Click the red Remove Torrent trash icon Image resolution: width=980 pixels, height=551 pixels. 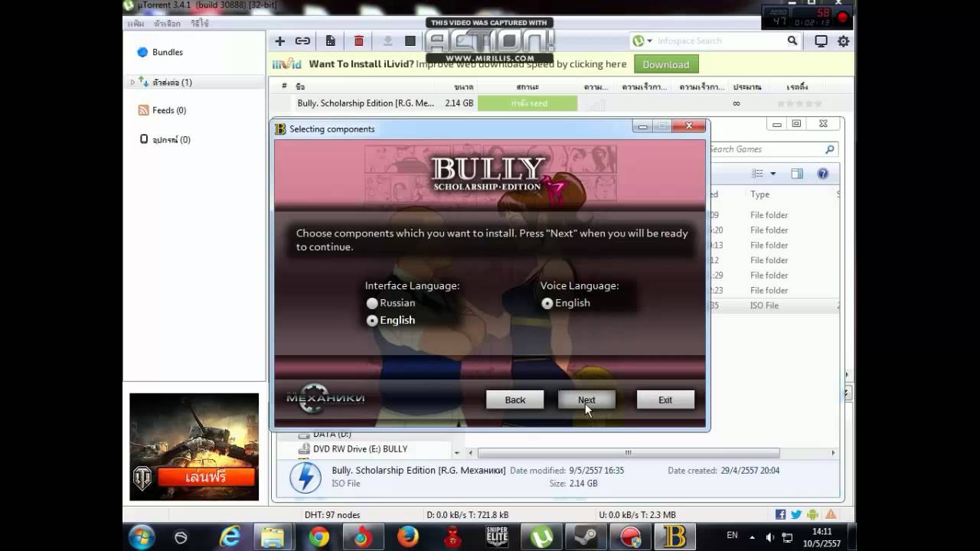tap(358, 41)
